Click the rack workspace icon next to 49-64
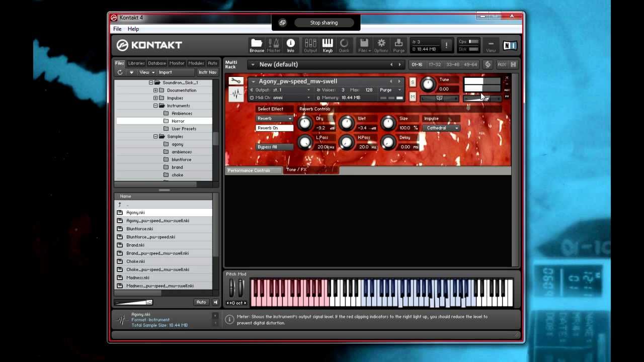Image resolution: width=644 pixels, height=362 pixels. coord(488,64)
